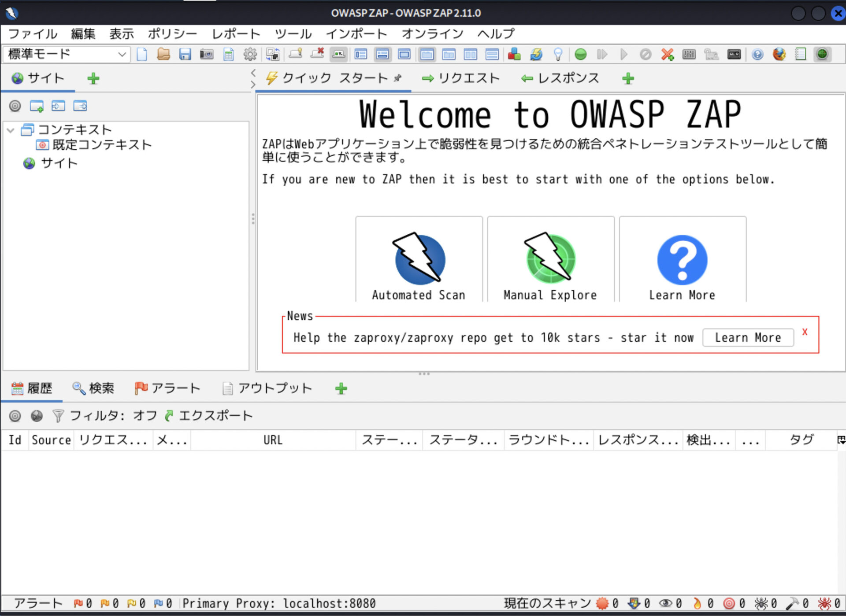Screen dimensions: 846x616
Task: Click the Automated Scan button
Action: pos(419,259)
